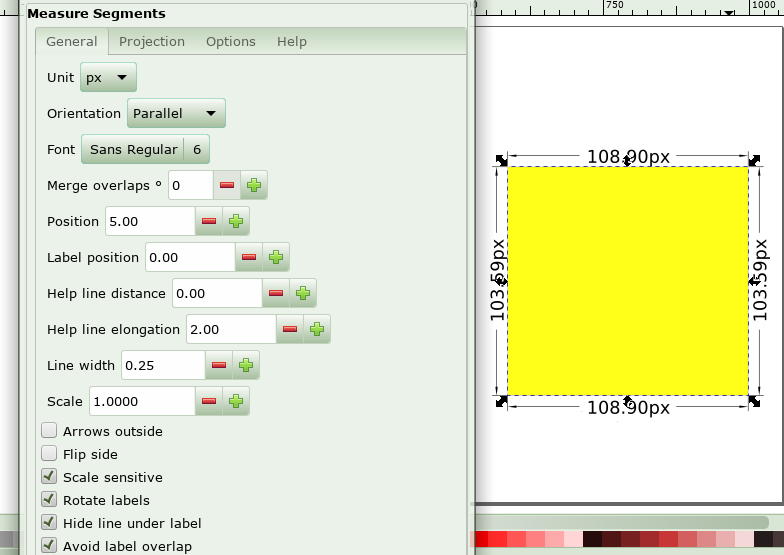
Task: Click the Label position value field
Action: click(190, 257)
